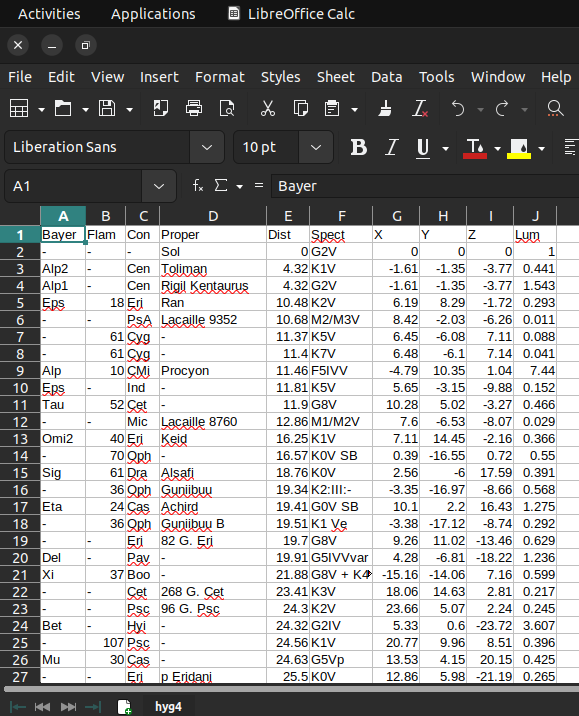This screenshot has height=716, width=579.
Task: Open the Function Wizard fx icon
Action: pyautogui.click(x=198, y=186)
